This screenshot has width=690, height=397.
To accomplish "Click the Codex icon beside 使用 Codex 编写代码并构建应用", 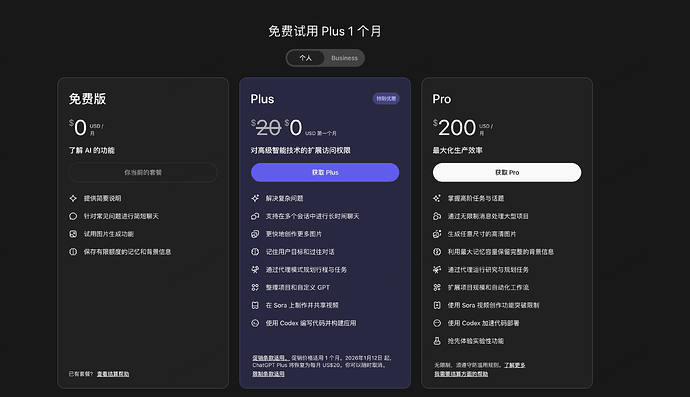I will [255, 323].
